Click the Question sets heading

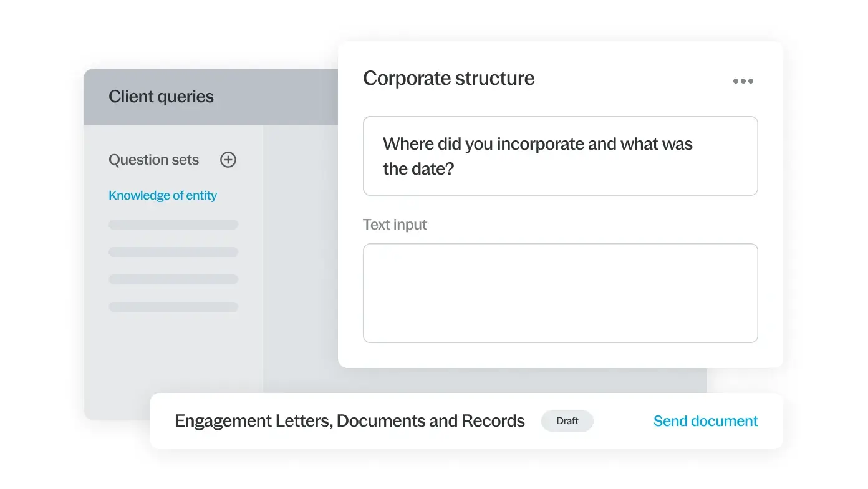[153, 160]
